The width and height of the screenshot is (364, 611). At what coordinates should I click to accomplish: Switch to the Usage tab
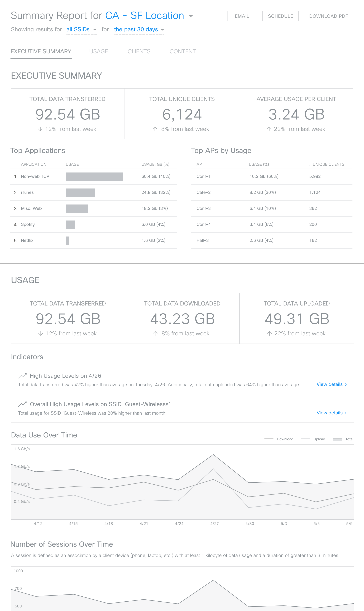(98, 51)
